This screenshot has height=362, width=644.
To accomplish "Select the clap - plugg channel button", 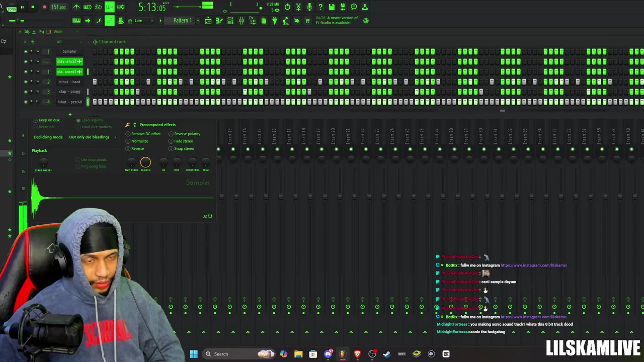I will [x=69, y=92].
